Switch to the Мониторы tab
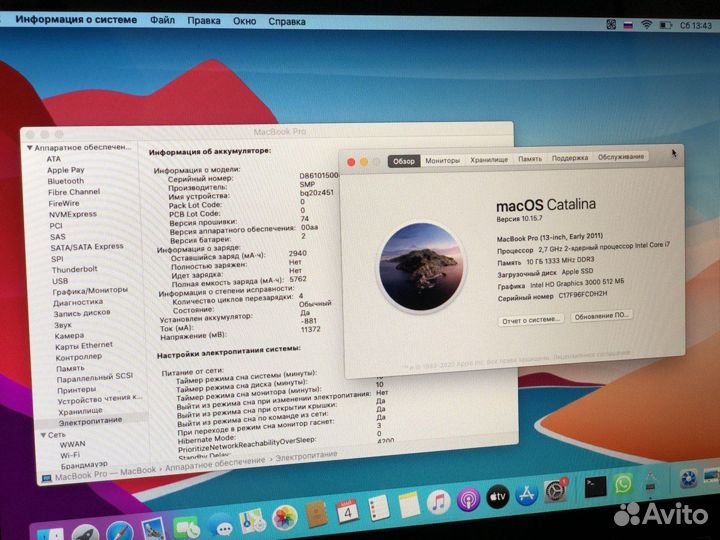The image size is (720, 540). 442,161
